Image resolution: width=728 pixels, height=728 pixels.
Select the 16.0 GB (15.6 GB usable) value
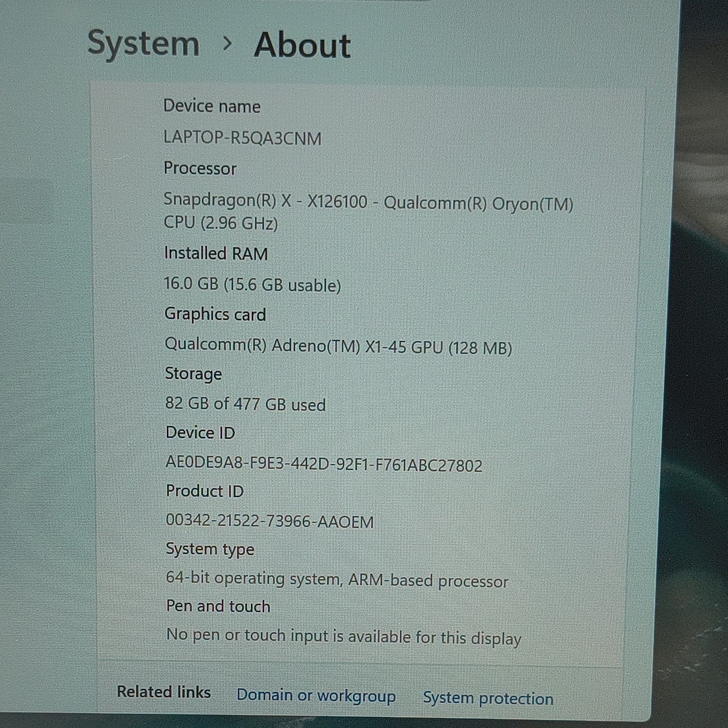[x=252, y=284]
